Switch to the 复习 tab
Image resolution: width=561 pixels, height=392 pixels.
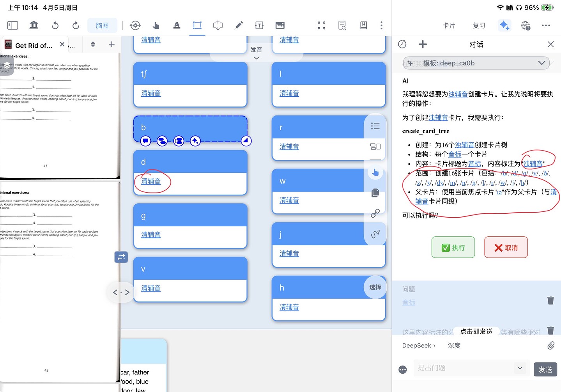479,25
